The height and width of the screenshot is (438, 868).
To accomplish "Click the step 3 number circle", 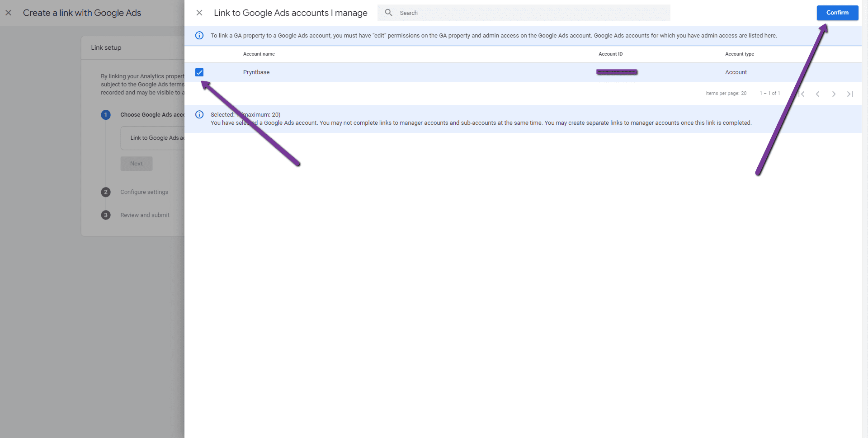I will pyautogui.click(x=106, y=215).
